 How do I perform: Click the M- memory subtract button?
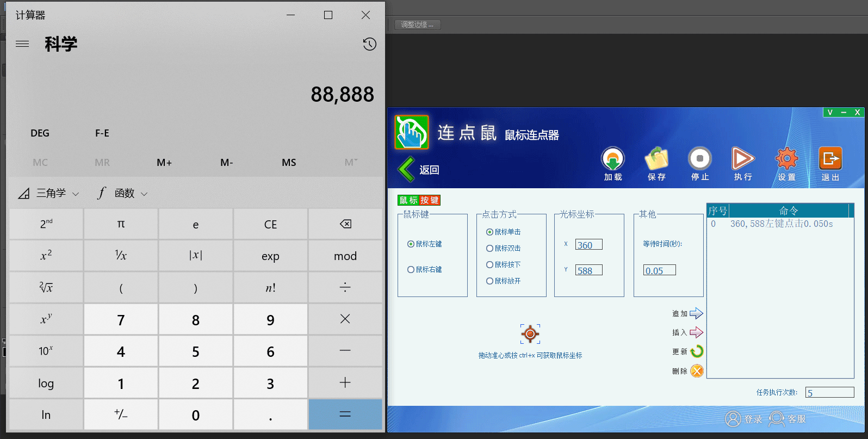pyautogui.click(x=227, y=163)
